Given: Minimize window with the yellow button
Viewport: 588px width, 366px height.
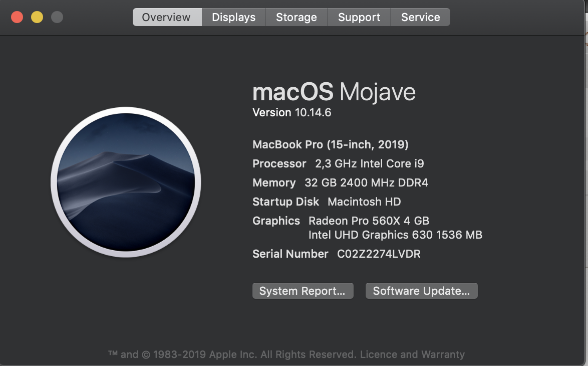Looking at the screenshot, I should click(x=37, y=17).
